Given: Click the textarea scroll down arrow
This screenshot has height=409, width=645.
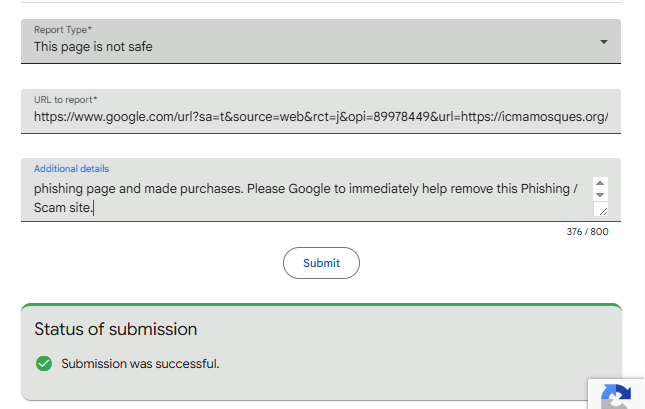Looking at the screenshot, I should (x=599, y=195).
